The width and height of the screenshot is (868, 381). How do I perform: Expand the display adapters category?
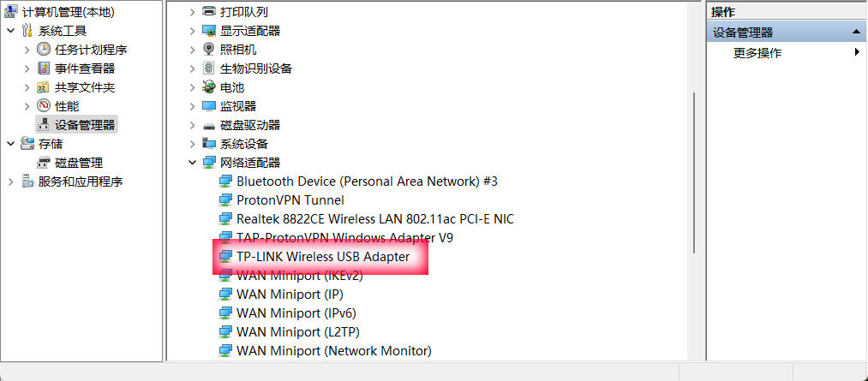pos(192,31)
